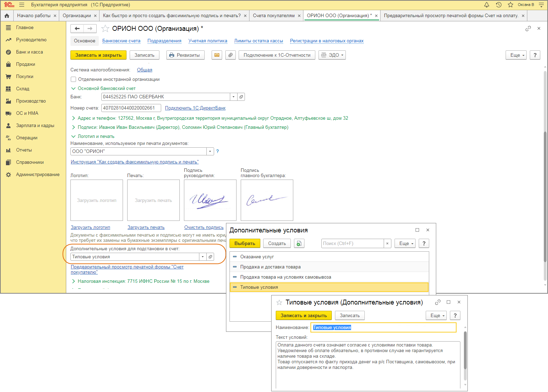Click the Поиск (Ctrl+F) search field
This screenshot has height=392, width=548.
[x=352, y=244]
